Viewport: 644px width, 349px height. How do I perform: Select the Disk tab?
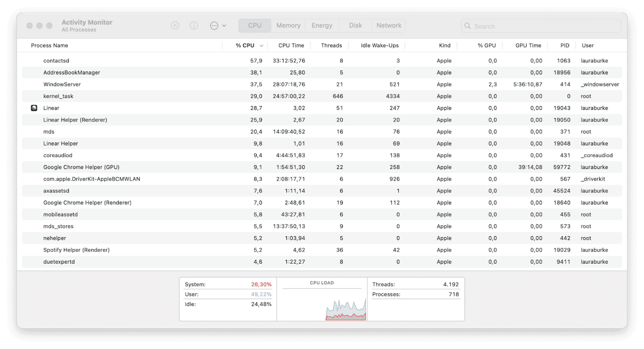pos(355,25)
